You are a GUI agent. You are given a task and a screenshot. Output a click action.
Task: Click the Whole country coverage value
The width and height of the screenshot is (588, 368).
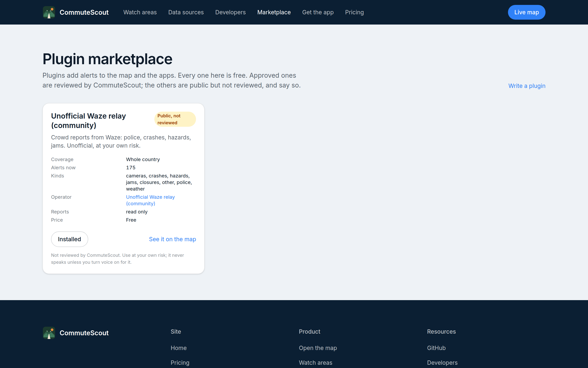(x=143, y=159)
